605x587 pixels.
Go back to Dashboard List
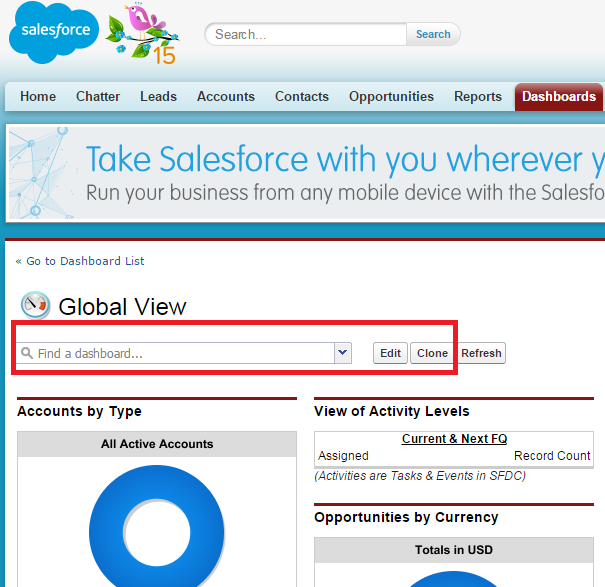click(80, 261)
